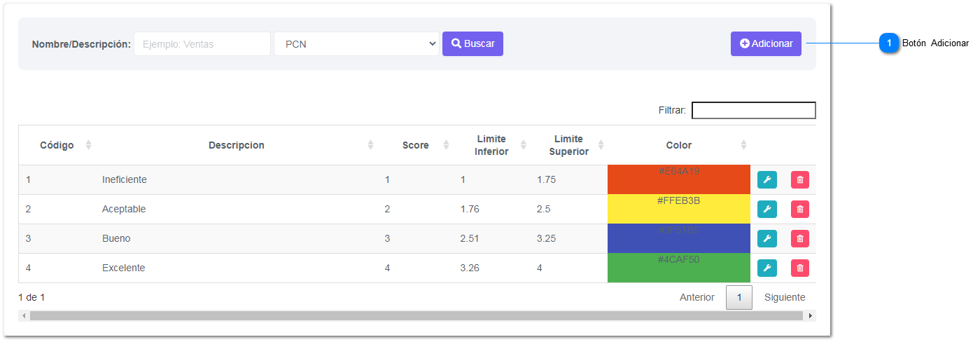The height and width of the screenshot is (342, 980).
Task: Delete the Ineficiente row with trash icon
Action: 800,180
